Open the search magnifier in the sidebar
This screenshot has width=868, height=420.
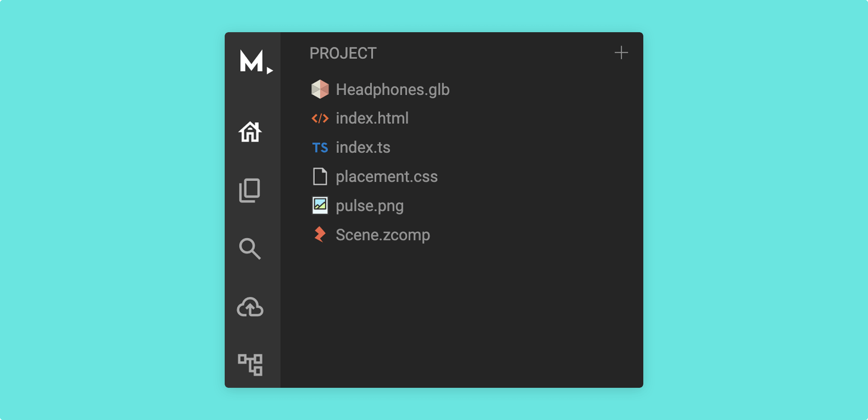250,249
